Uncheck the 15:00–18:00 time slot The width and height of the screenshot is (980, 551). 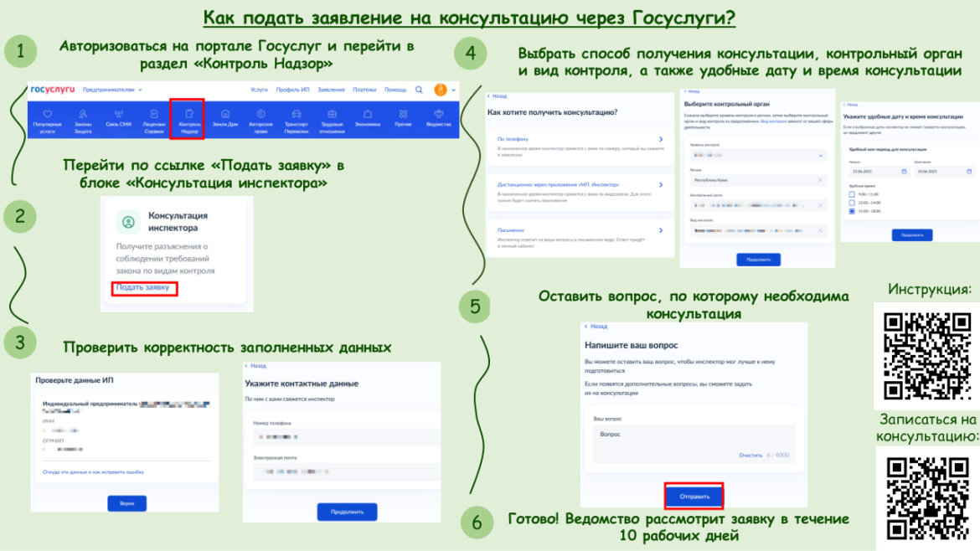[852, 211]
